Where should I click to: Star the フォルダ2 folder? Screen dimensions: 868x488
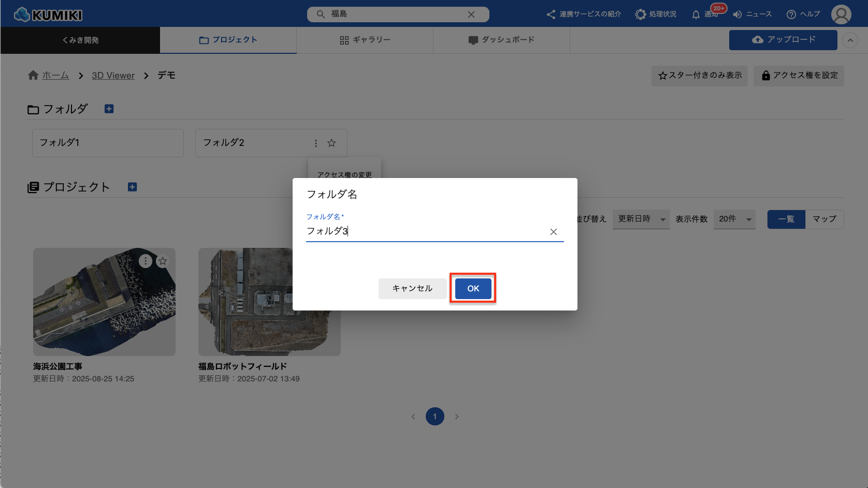point(331,143)
